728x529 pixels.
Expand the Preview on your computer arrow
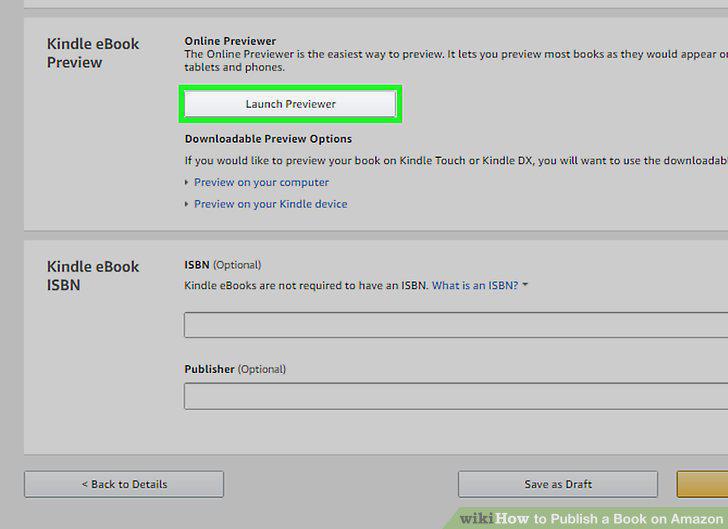pos(187,183)
